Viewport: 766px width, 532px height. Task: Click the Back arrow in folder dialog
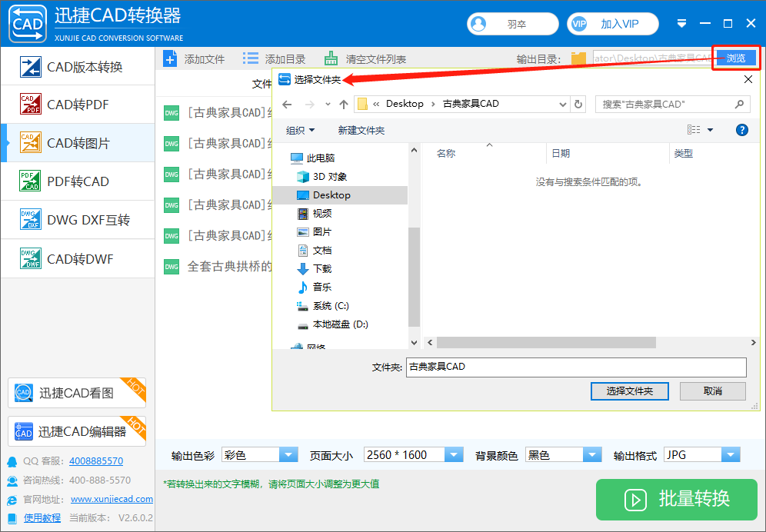(x=288, y=104)
